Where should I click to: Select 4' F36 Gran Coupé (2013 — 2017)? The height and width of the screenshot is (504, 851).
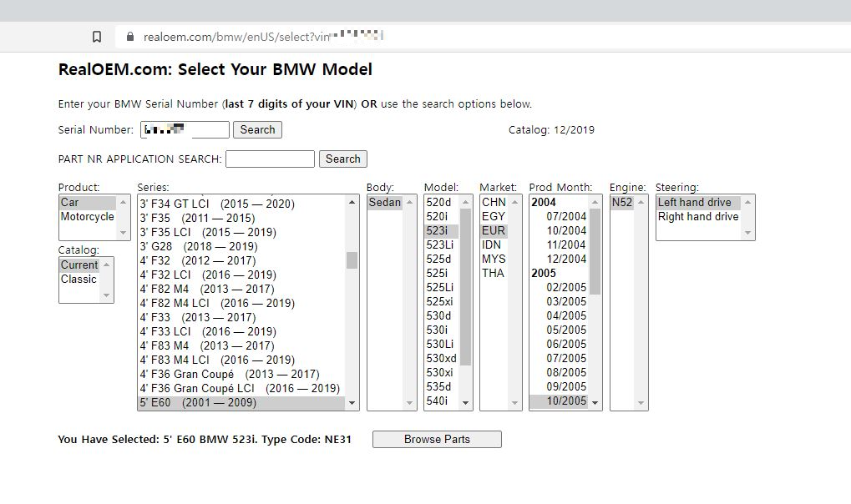pyautogui.click(x=241, y=375)
